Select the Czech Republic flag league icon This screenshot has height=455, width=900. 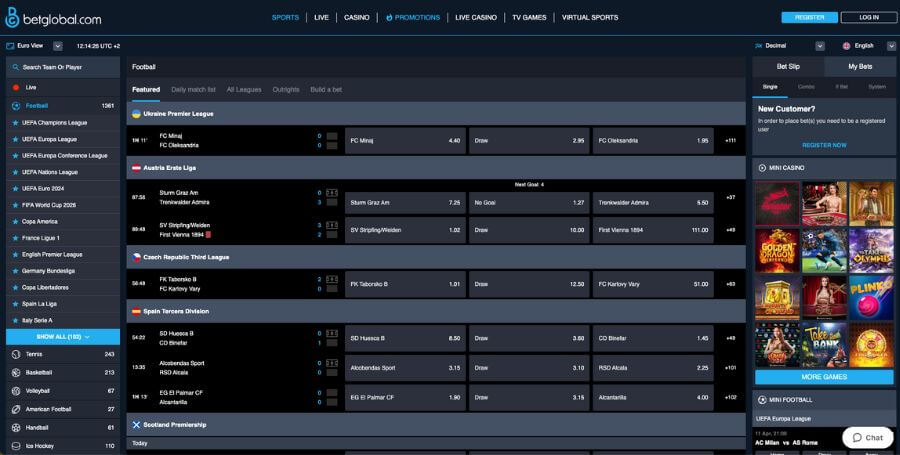[136, 257]
